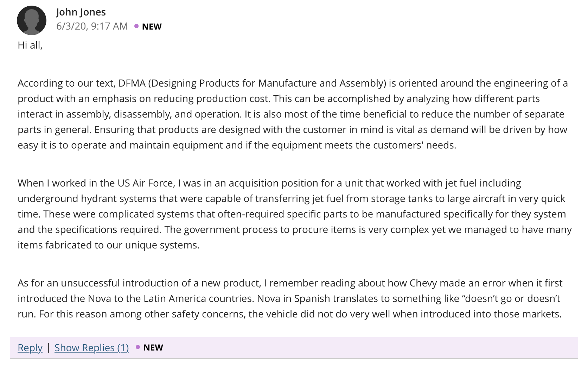Open the Reply link under the post
The width and height of the screenshot is (588, 366).
[x=30, y=348]
